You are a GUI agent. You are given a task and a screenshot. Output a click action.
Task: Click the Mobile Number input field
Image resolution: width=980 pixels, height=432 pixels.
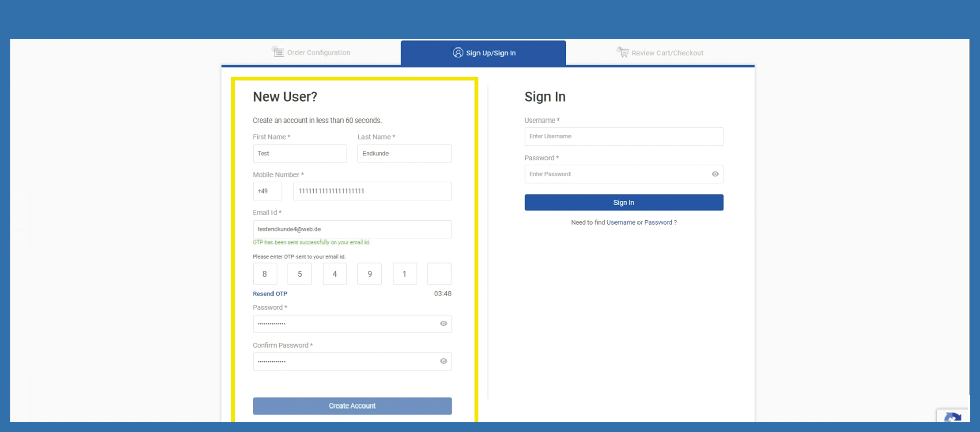372,191
